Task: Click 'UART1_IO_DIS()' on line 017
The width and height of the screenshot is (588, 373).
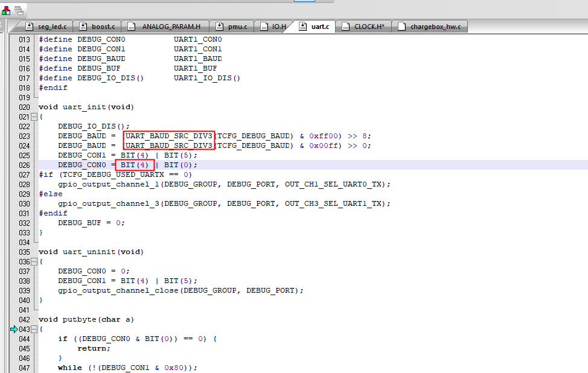Action: [207, 78]
